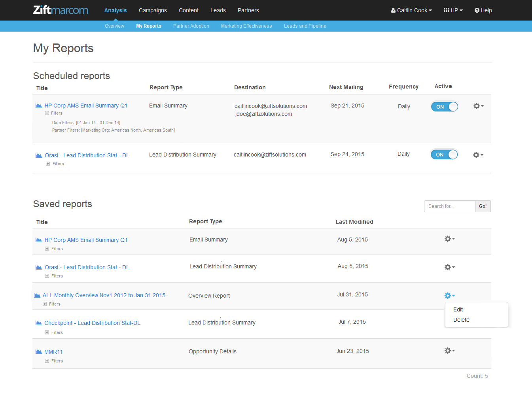The width and height of the screenshot is (532, 398).
Task: Open the Content section
Action: click(x=189, y=10)
